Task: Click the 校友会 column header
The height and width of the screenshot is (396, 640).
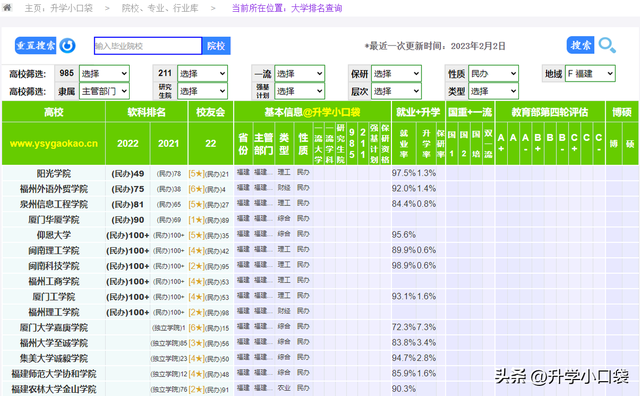Action: point(211,112)
